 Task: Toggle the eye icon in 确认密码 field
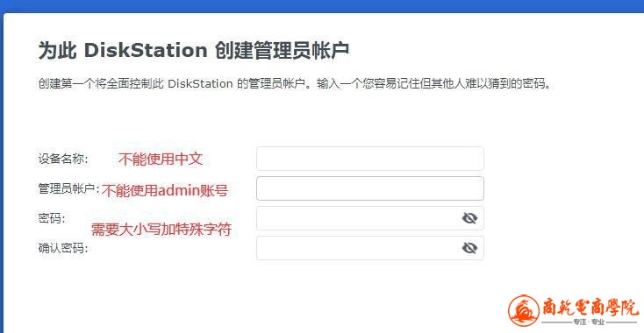(469, 248)
